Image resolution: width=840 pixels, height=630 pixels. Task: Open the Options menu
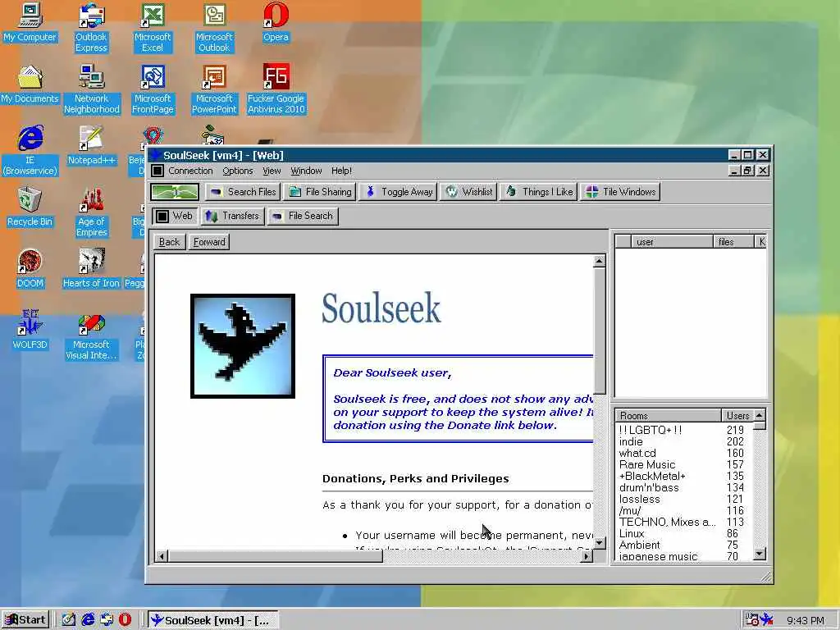237,171
